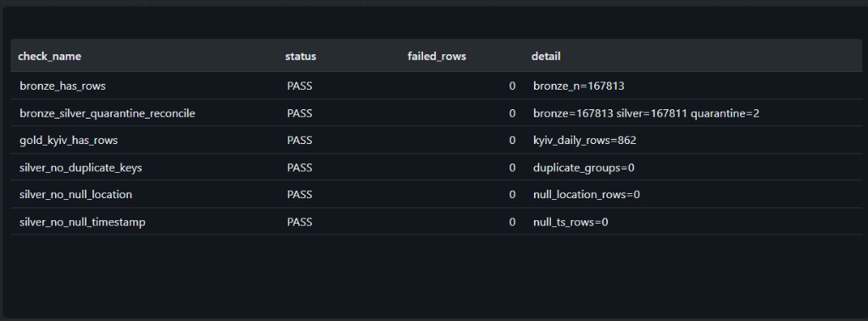868x321 pixels.
Task: Click failed_rows value 0 in gold_kyiv_has_rows row
Action: click(x=512, y=141)
